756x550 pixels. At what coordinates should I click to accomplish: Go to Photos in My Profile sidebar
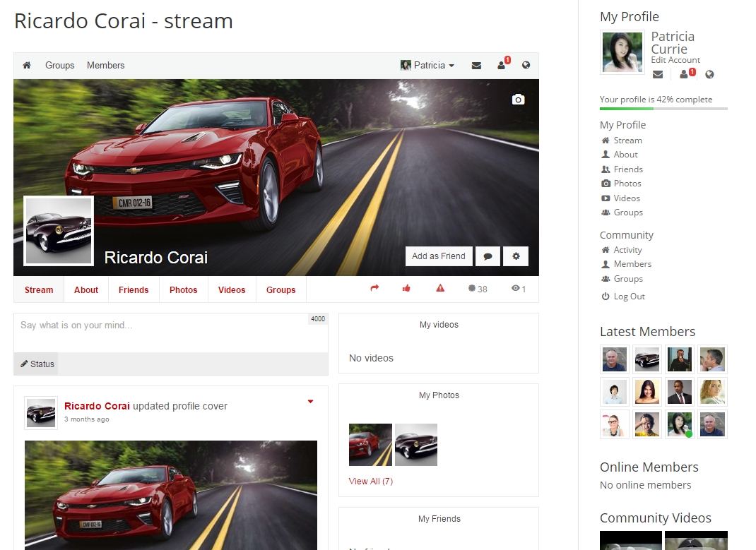[627, 183]
